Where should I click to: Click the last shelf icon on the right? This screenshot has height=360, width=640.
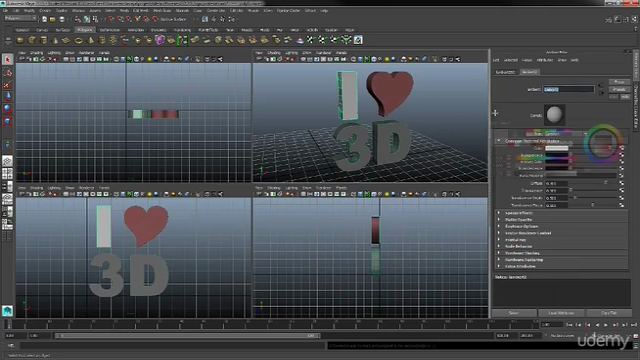click(x=358, y=40)
